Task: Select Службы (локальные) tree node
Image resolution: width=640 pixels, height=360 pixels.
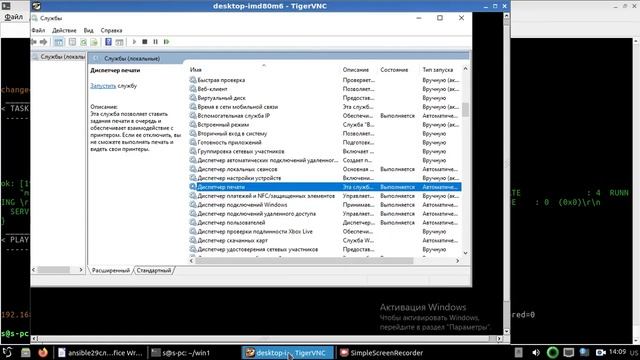Action: point(62,57)
